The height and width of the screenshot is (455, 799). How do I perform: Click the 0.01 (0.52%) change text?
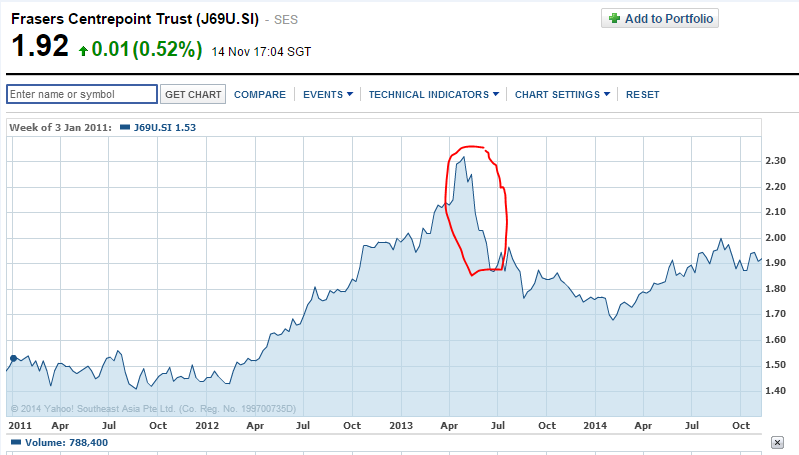pyautogui.click(x=147, y=49)
